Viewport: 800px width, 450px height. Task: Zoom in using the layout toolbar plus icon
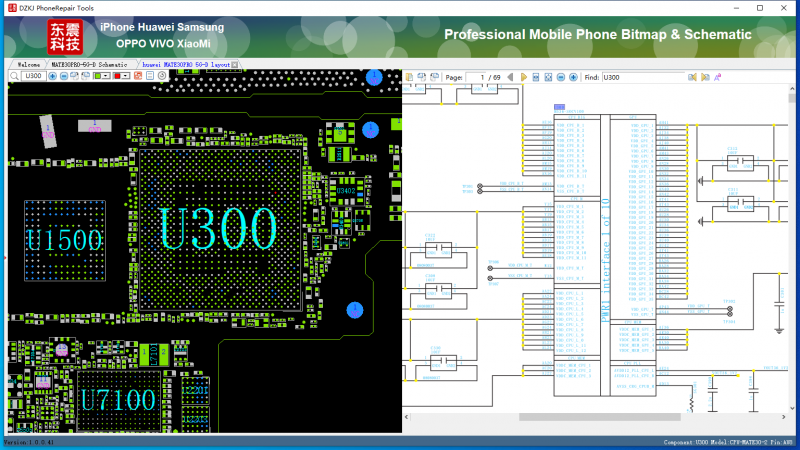(52, 76)
